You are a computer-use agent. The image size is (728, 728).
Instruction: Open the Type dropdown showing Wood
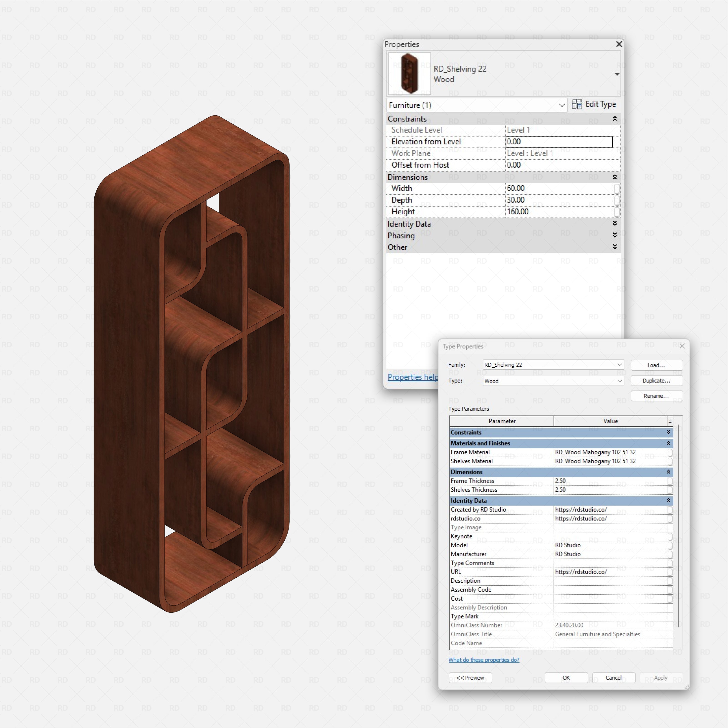click(553, 381)
